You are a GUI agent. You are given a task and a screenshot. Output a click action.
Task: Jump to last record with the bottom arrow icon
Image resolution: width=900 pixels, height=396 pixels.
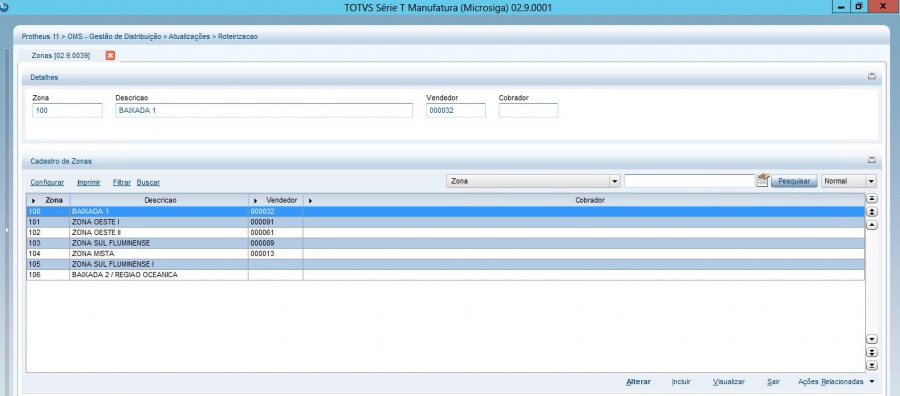pos(871,366)
